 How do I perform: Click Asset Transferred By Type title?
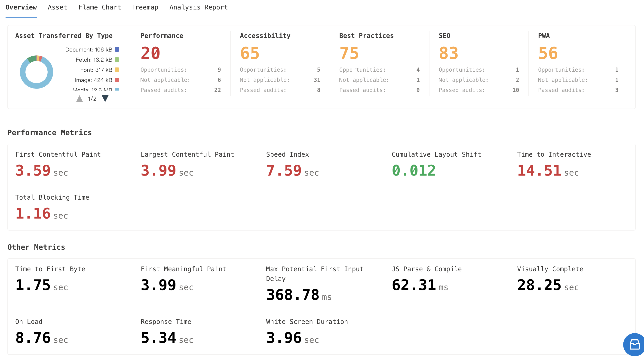[64, 36]
